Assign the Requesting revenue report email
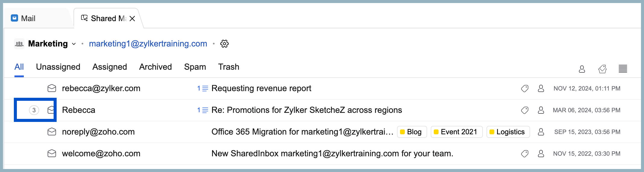This screenshot has width=644, height=172. 541,88
